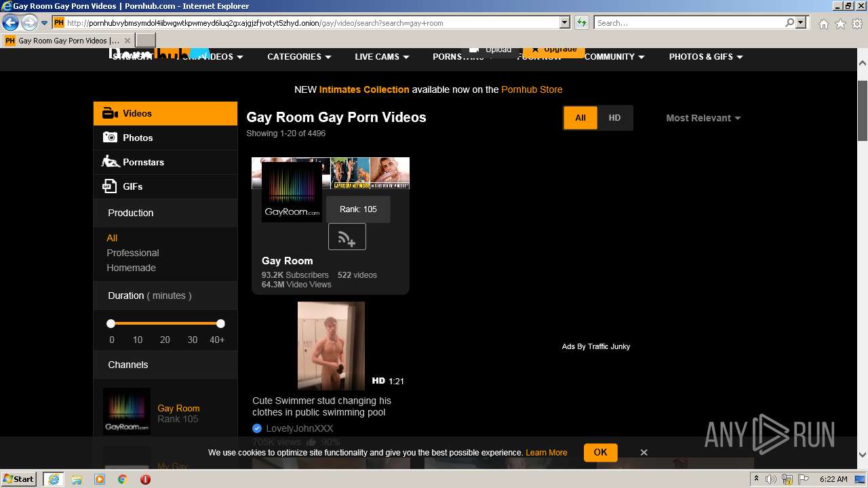
Task: Open a new blank tab
Action: pos(146,40)
